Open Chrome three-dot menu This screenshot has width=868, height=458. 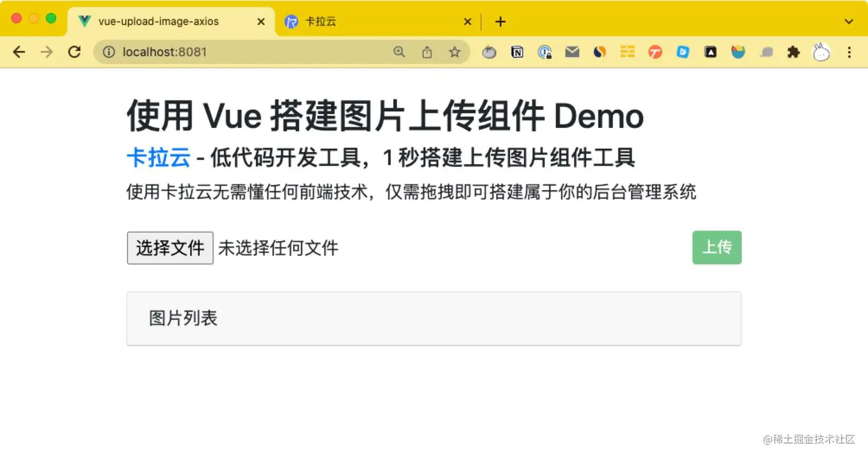click(x=850, y=52)
